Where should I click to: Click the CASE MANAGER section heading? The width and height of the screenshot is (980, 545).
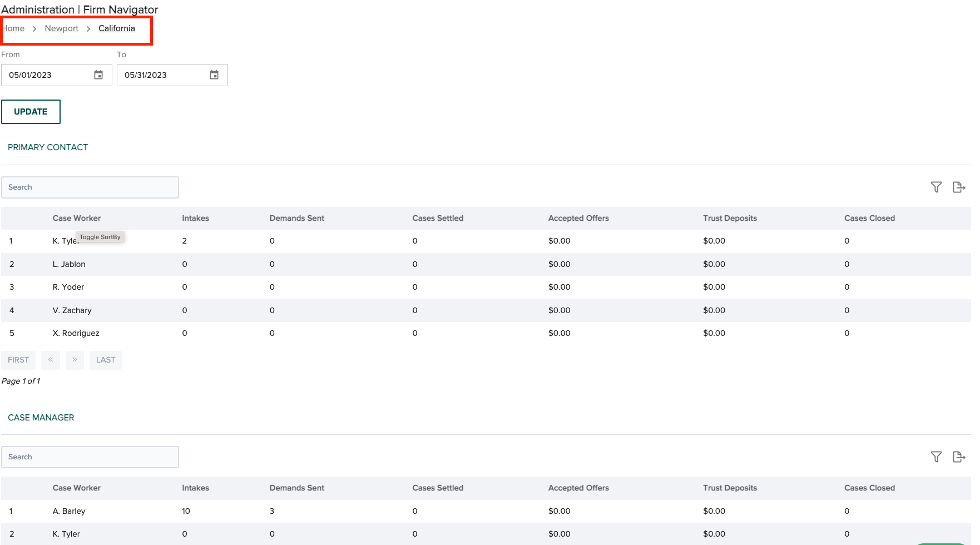pos(41,418)
